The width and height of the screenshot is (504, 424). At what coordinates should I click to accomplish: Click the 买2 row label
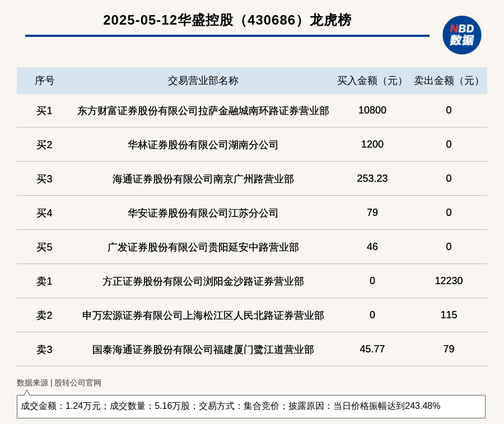[x=44, y=145]
